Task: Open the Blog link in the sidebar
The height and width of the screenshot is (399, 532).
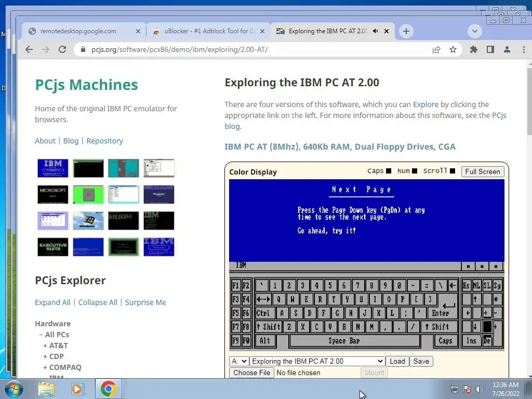Action: (71, 141)
